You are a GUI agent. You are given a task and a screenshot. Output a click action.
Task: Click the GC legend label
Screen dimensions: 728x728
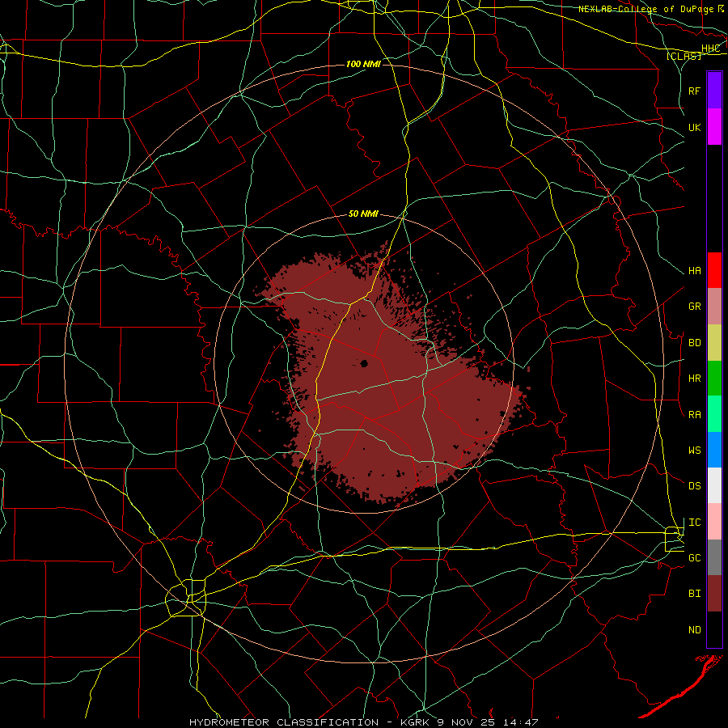coord(694,558)
